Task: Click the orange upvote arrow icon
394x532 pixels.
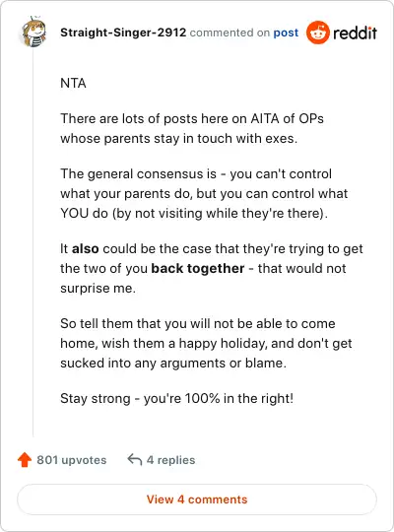Action: coord(25,460)
